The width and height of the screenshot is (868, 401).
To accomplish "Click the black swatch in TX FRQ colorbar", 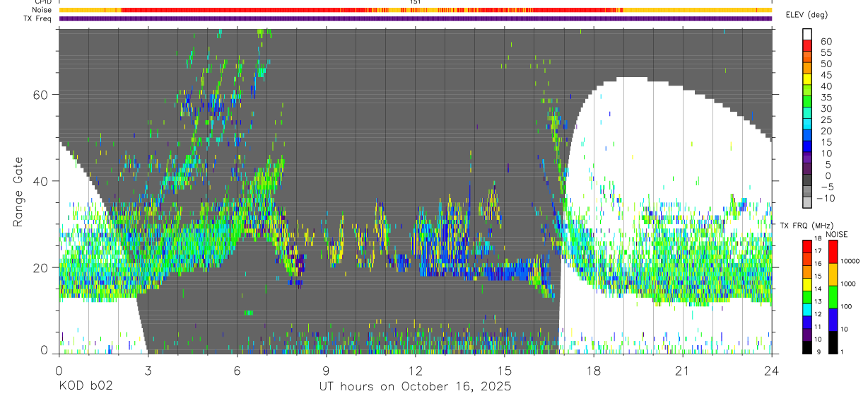I will (x=807, y=347).
